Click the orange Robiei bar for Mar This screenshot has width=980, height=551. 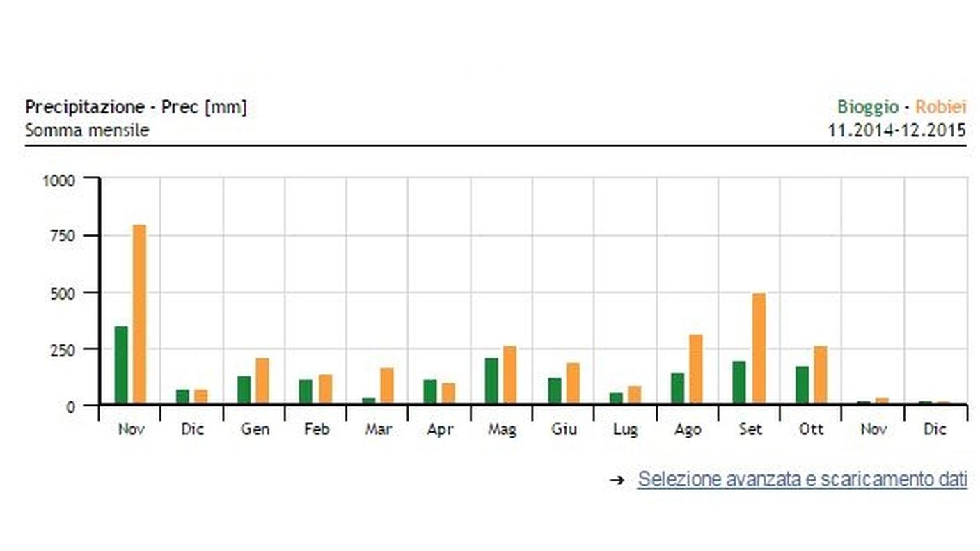pyautogui.click(x=387, y=385)
